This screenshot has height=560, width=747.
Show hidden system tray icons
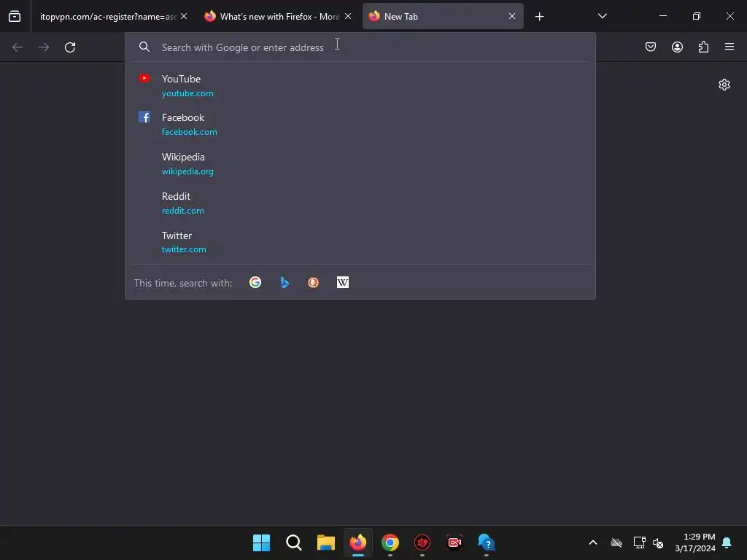click(593, 542)
